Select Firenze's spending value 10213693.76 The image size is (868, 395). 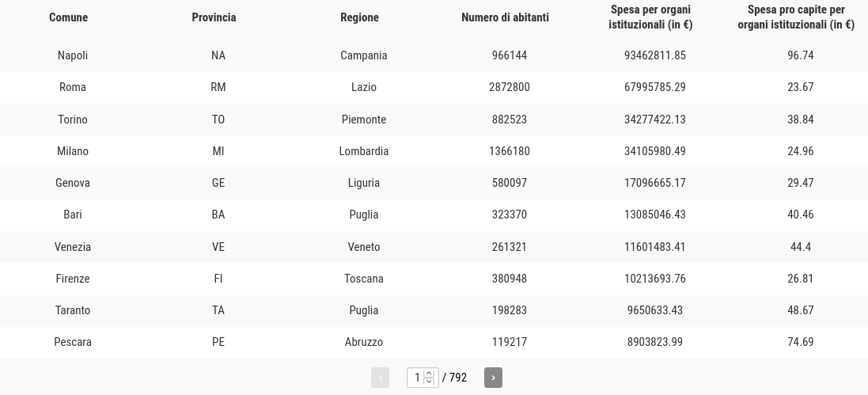pyautogui.click(x=655, y=279)
